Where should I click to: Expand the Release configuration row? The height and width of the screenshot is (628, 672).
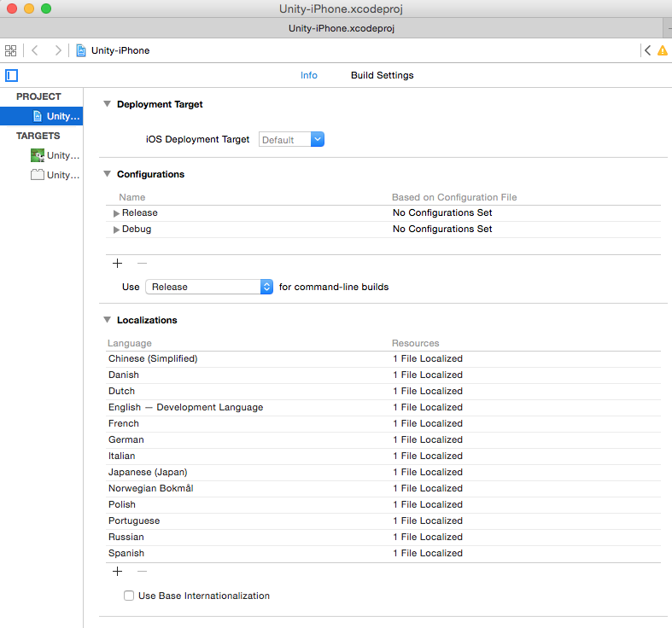coord(116,213)
